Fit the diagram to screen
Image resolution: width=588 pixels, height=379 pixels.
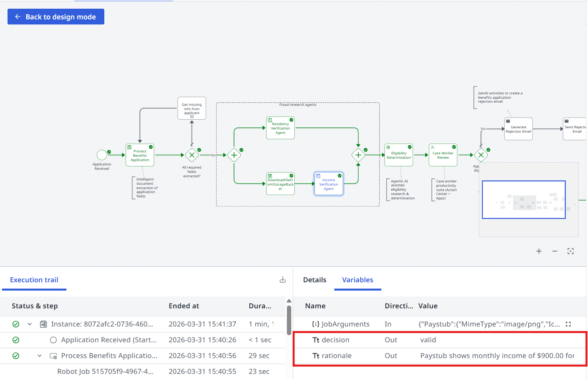point(571,251)
